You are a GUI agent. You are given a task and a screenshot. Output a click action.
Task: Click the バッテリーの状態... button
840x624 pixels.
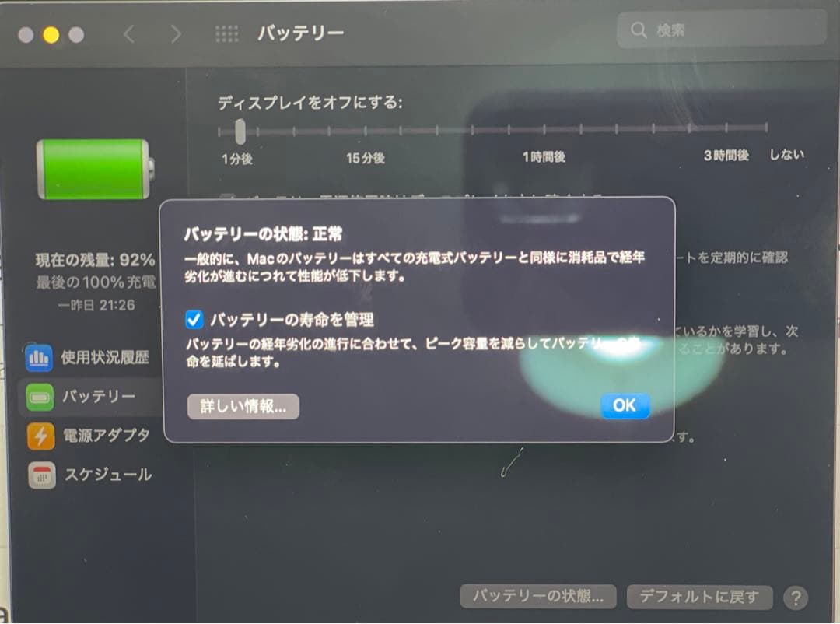(538, 596)
